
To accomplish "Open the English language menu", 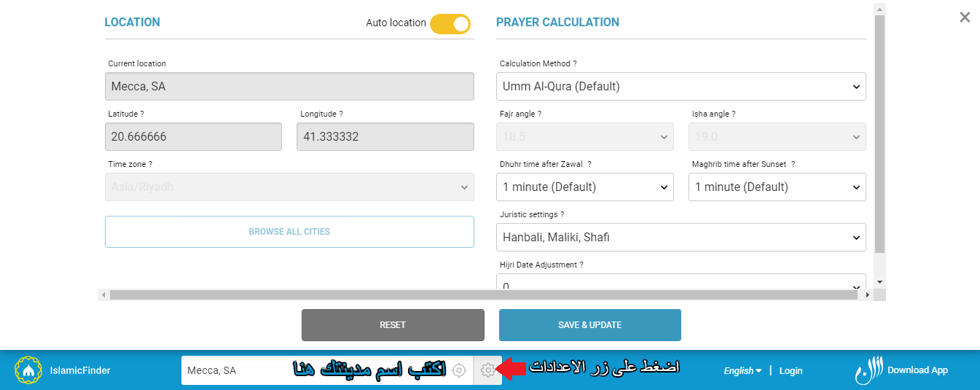I will point(742,370).
